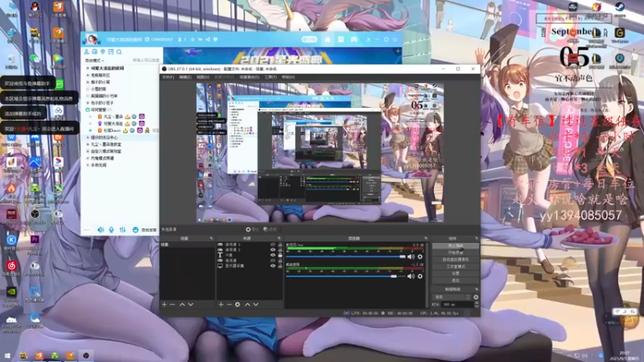Move the source up with the up arrow in the OBS sources panel
Image resolution: width=644 pixels, height=362 pixels.
pos(247,305)
